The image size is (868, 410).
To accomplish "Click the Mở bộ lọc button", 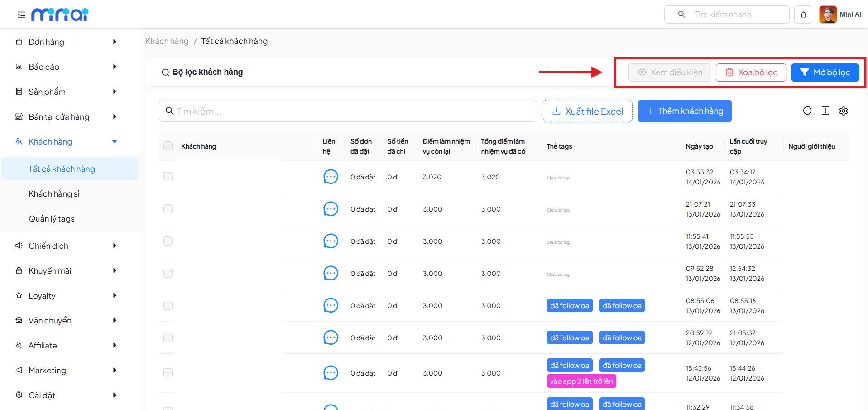I will pos(825,72).
